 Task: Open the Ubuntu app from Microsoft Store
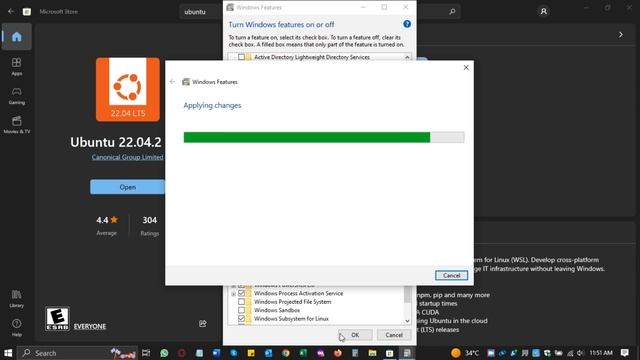point(128,187)
